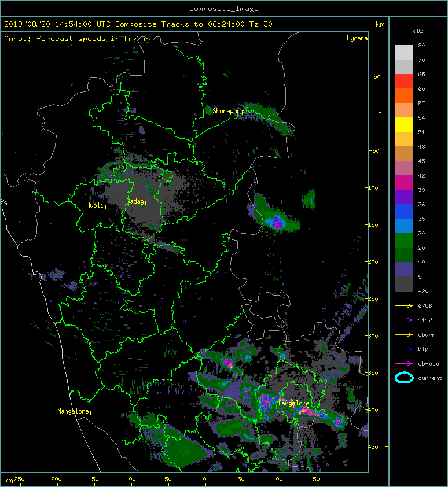Click the 'current' legend label

point(430,378)
